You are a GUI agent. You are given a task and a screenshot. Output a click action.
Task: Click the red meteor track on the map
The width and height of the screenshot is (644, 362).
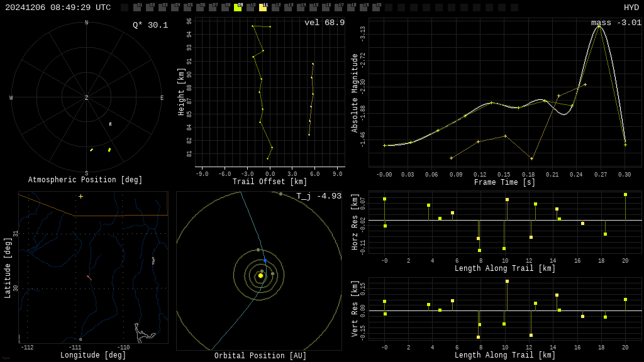click(x=89, y=277)
